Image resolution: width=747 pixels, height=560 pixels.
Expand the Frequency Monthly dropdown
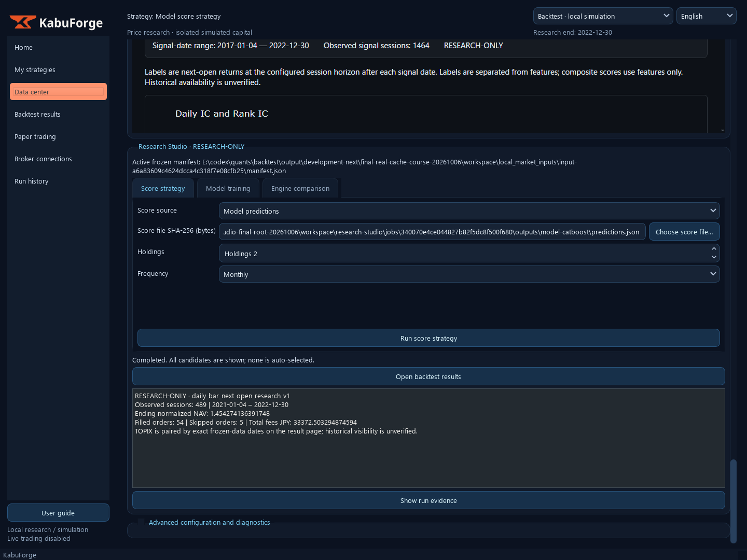coord(469,274)
